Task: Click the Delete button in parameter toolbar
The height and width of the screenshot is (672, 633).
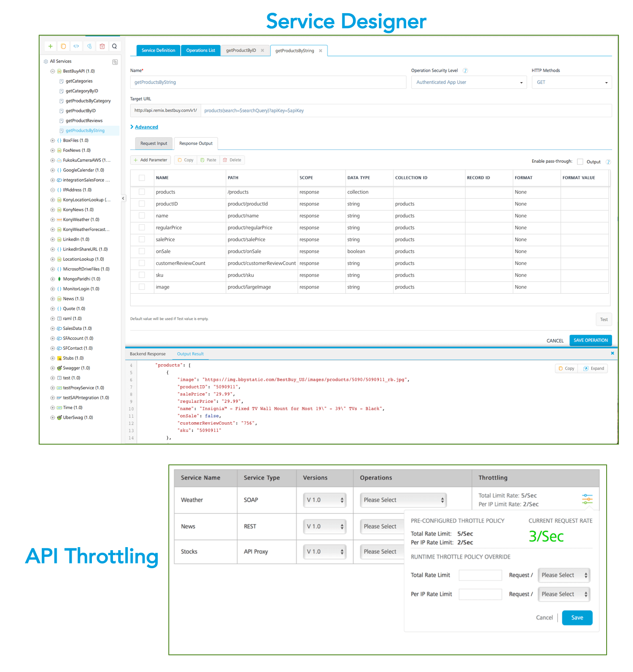Action: pos(232,160)
